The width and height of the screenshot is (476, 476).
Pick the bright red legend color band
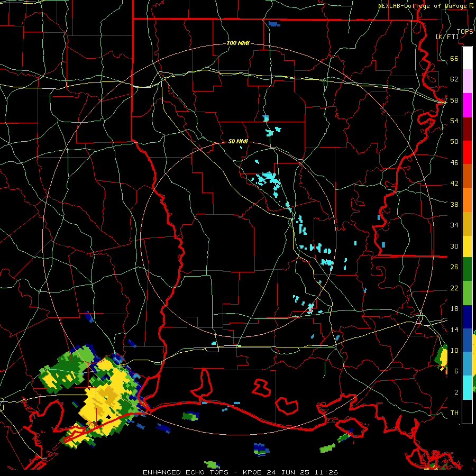(x=467, y=152)
